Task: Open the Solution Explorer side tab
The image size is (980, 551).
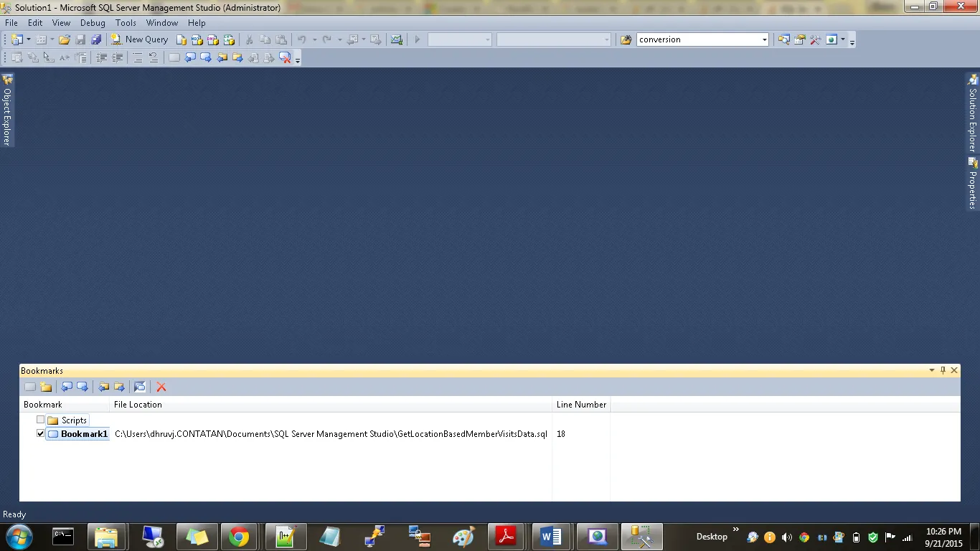Action: coord(973,113)
